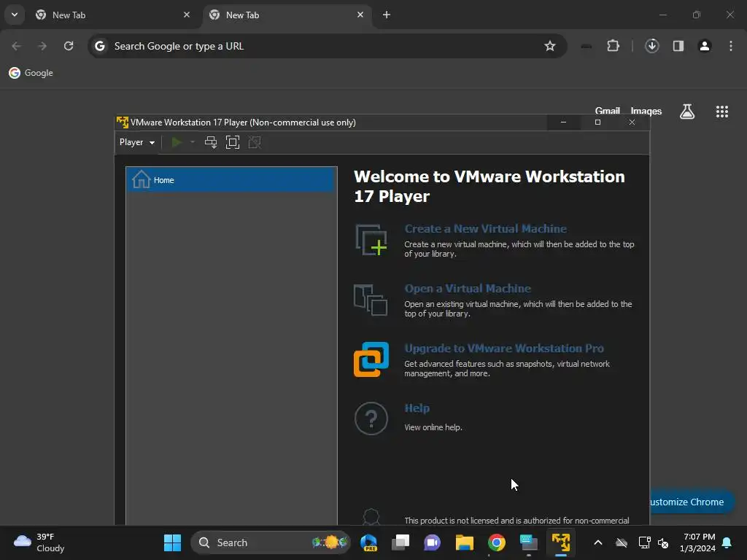747x560 pixels.
Task: Click the Search Labs flask icon
Action: point(687,112)
